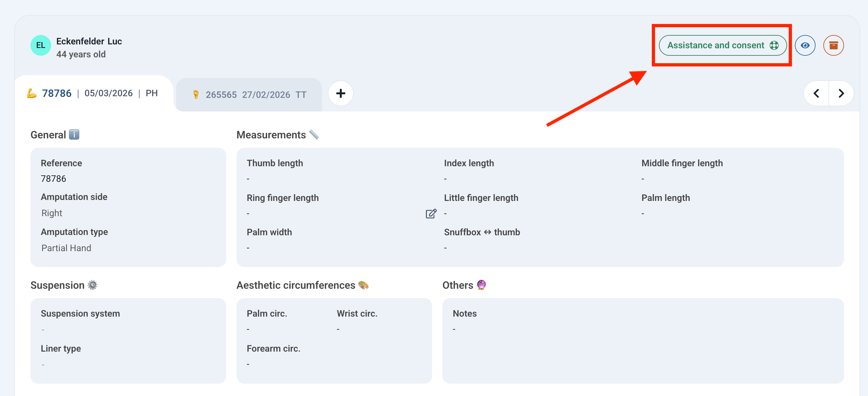868x396 pixels.
Task: Click the palette icon beside Aesthetic circumferences
Action: (363, 285)
